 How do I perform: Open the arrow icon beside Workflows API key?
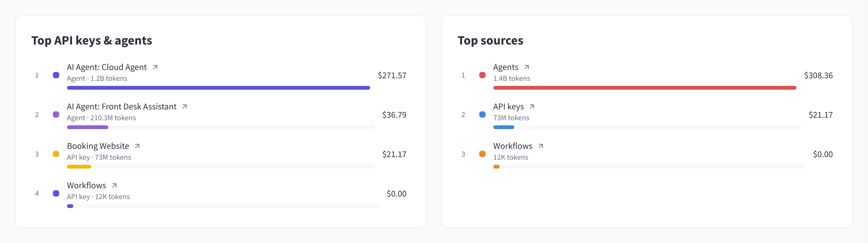point(115,185)
